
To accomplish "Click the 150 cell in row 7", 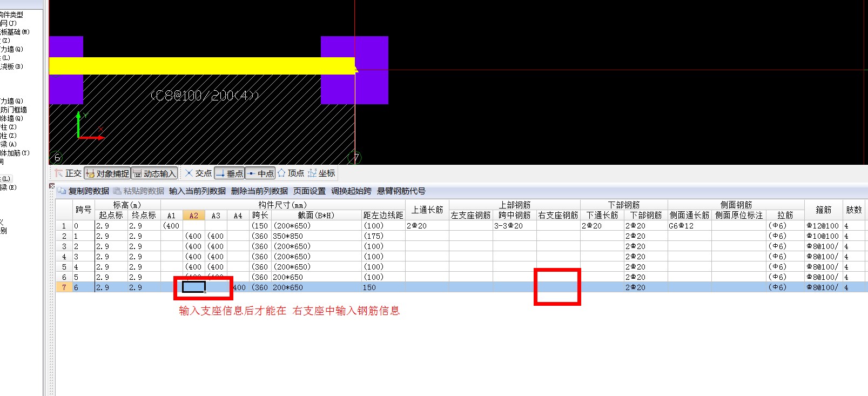I will tap(383, 287).
